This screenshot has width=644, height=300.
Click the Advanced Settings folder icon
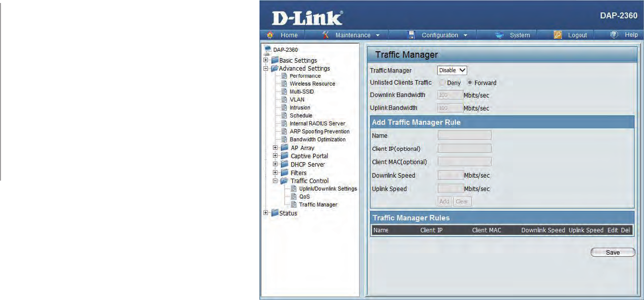tap(274, 68)
